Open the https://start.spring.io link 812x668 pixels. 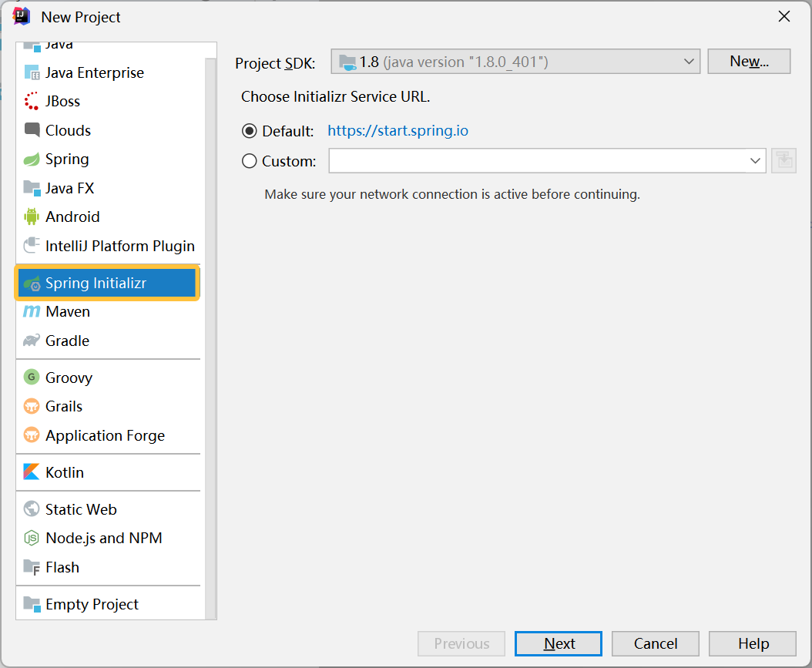398,130
